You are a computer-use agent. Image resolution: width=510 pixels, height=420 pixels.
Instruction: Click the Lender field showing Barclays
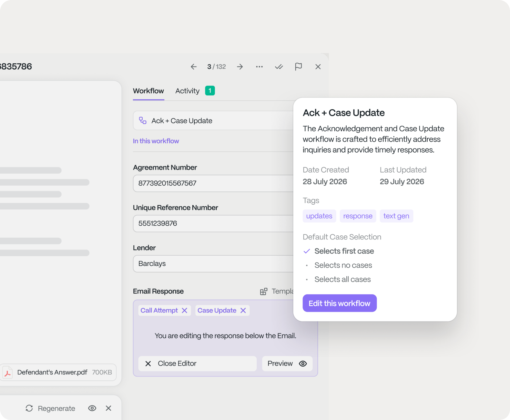[x=214, y=264]
